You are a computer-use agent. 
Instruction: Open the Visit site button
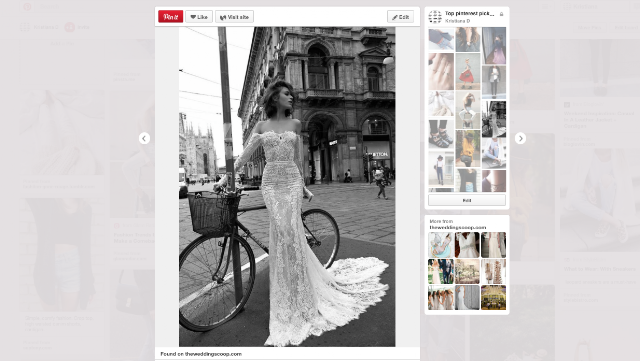click(235, 17)
